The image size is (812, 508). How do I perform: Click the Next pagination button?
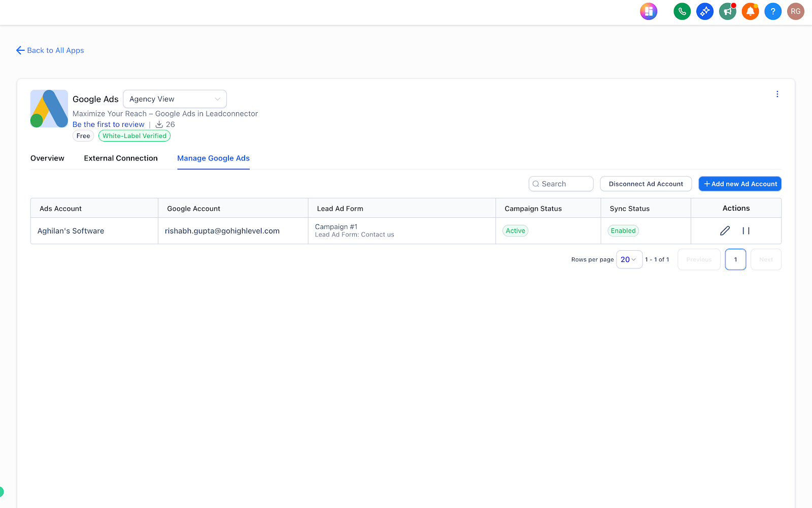point(766,259)
